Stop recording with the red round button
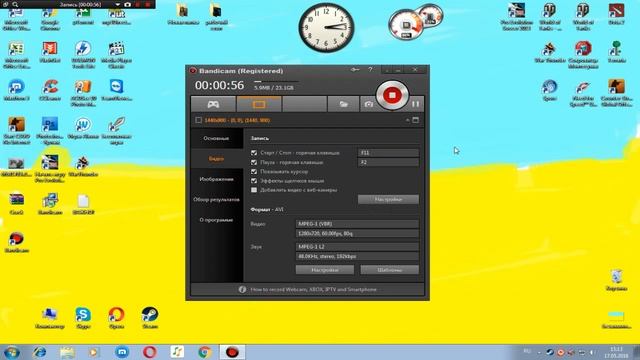 [x=392, y=95]
